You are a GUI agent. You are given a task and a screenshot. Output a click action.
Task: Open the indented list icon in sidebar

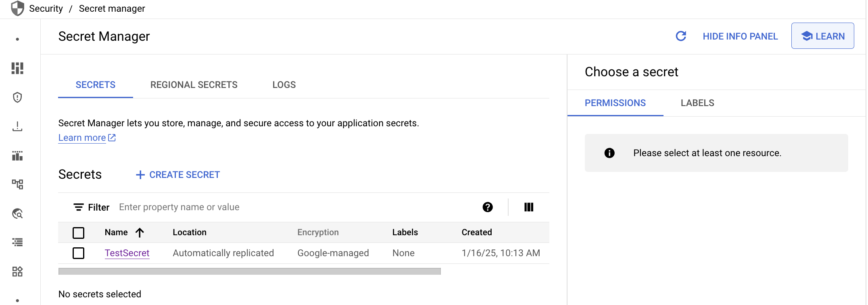coord(17,242)
